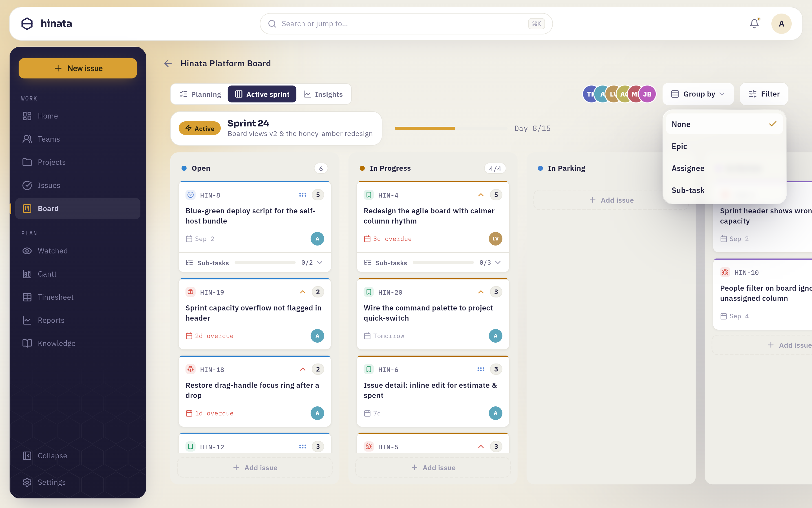Group the board by Epic

724,146
